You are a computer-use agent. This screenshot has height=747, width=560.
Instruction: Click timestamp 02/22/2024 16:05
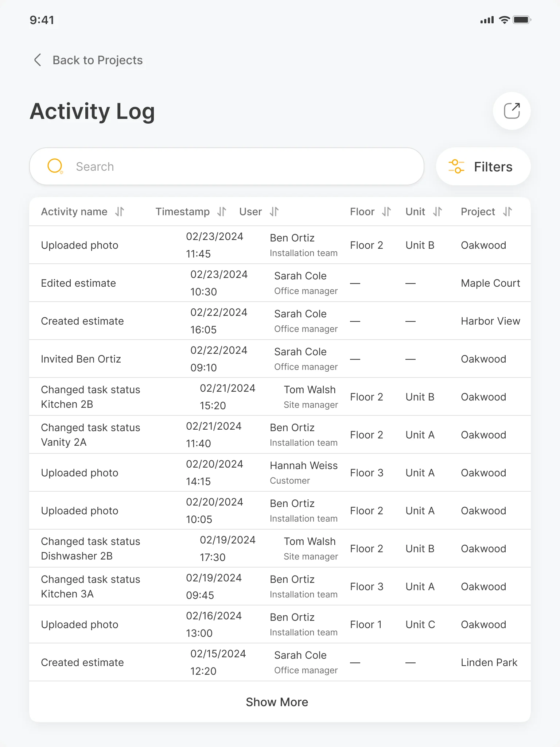219,321
